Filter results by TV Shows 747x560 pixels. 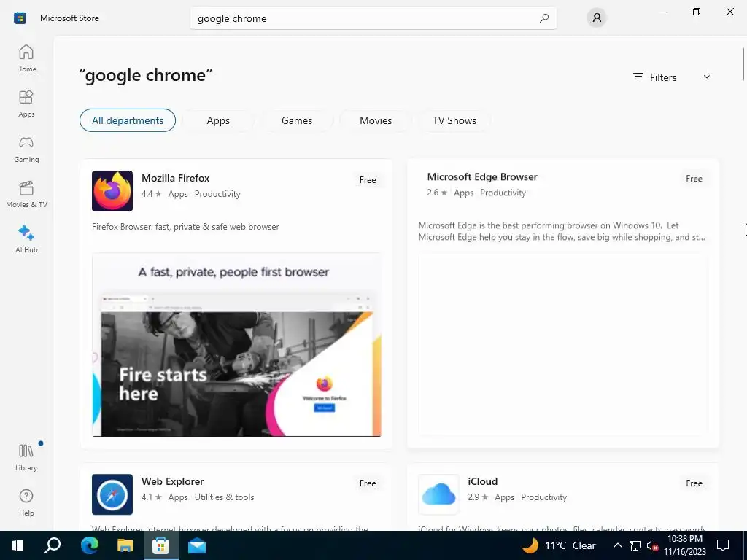click(454, 120)
